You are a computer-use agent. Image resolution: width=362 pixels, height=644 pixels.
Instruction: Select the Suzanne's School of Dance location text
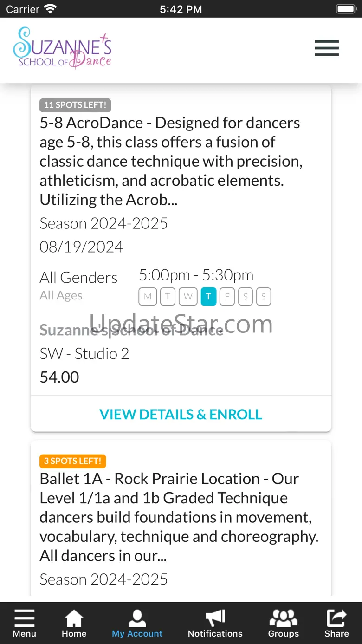131,330
